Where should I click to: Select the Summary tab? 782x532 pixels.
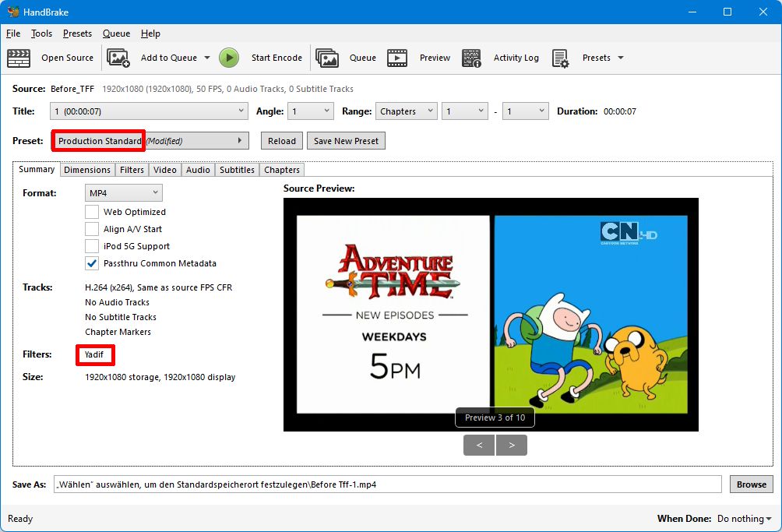[37, 169]
